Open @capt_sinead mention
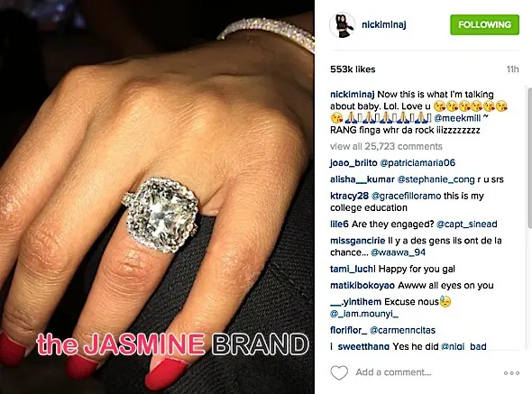 tap(467, 224)
